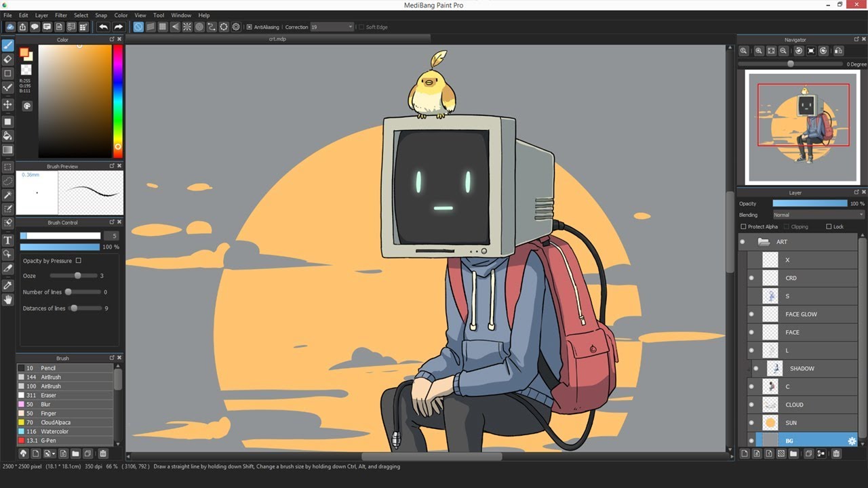Fit canvas to window in Navigator

(x=771, y=51)
